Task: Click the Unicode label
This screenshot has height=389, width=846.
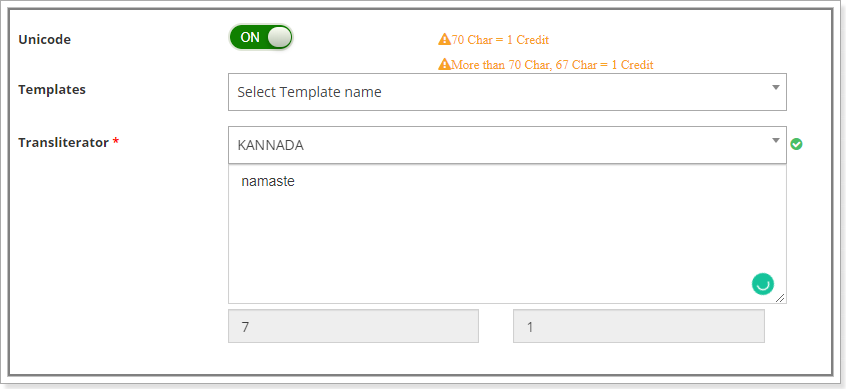Action: point(44,39)
